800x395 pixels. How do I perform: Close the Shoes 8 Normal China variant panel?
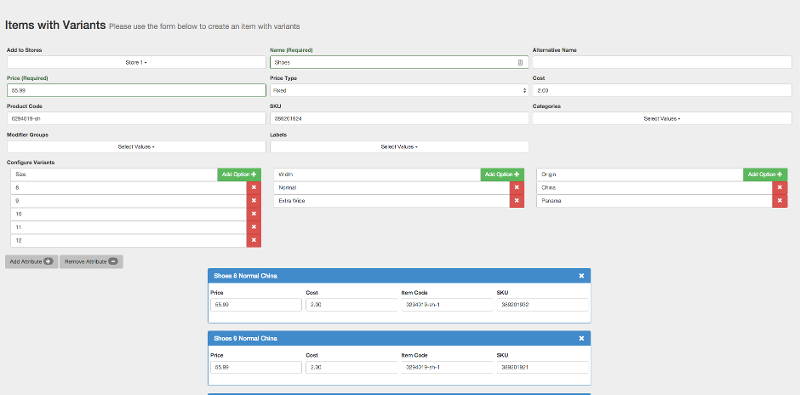[581, 276]
